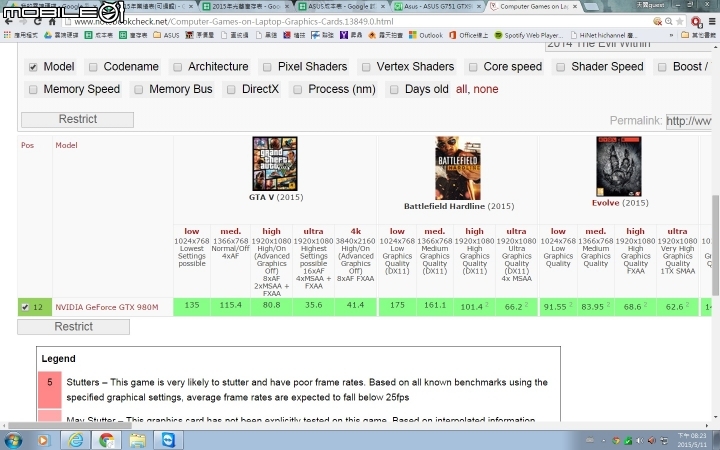Click the vertical page scrollbar thumb

pos(715,245)
